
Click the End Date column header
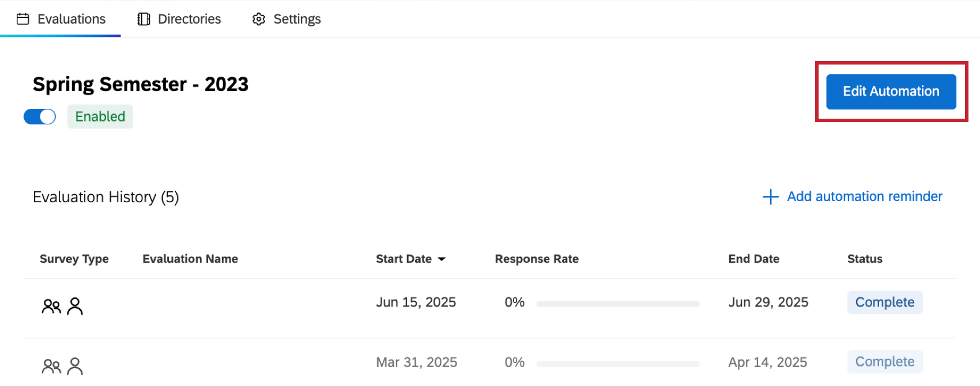753,259
